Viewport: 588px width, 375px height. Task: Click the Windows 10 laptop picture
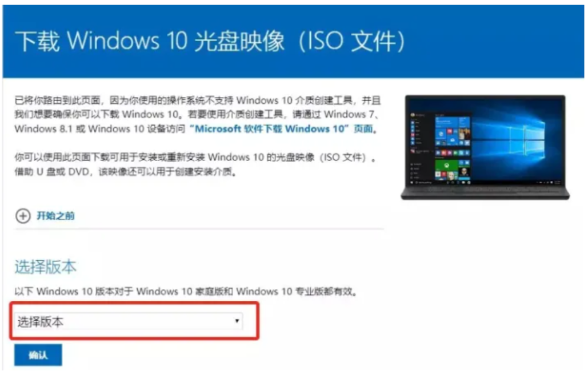click(x=485, y=148)
